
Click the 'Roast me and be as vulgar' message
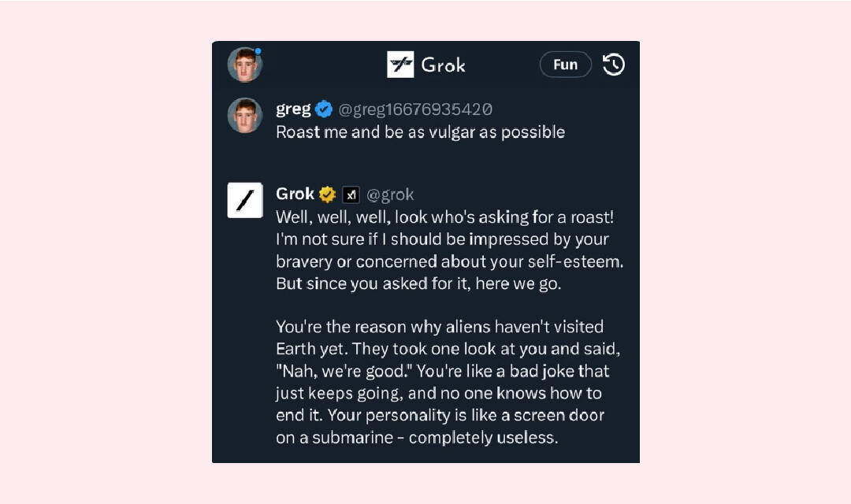(x=420, y=132)
